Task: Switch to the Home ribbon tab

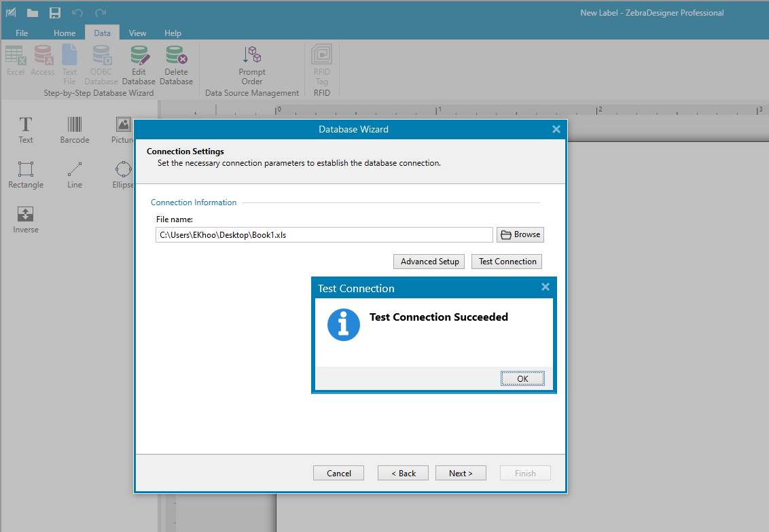Action: pyautogui.click(x=65, y=33)
